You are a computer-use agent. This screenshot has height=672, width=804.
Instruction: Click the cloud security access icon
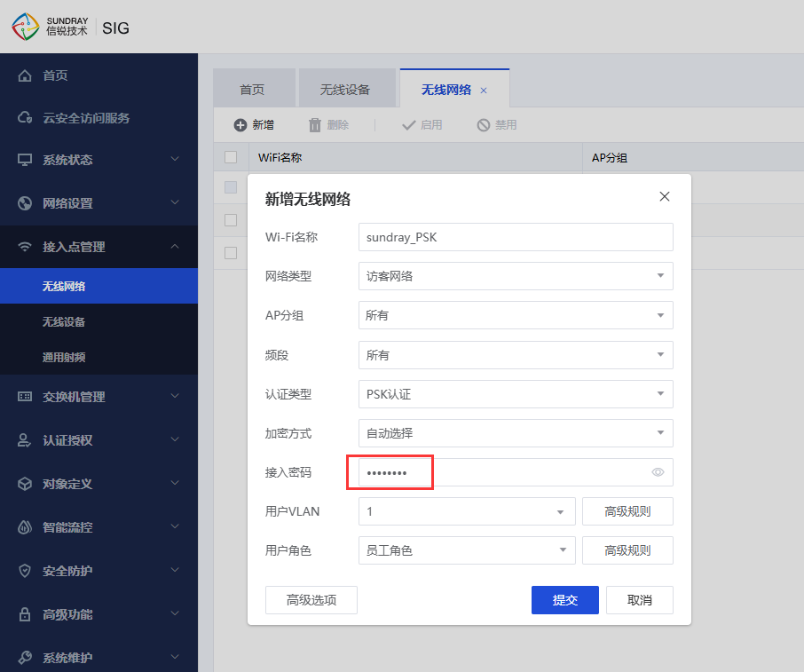pos(25,118)
